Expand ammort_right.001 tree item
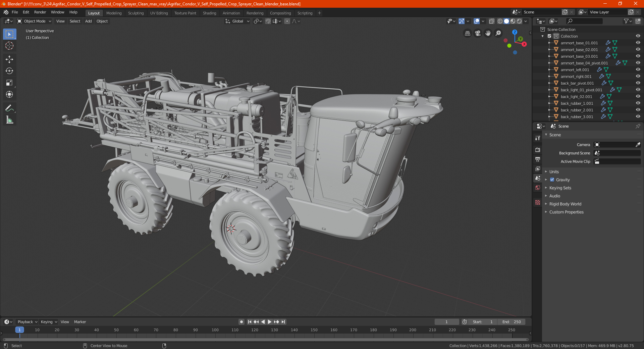The width and height of the screenshot is (644, 349). 549,76
